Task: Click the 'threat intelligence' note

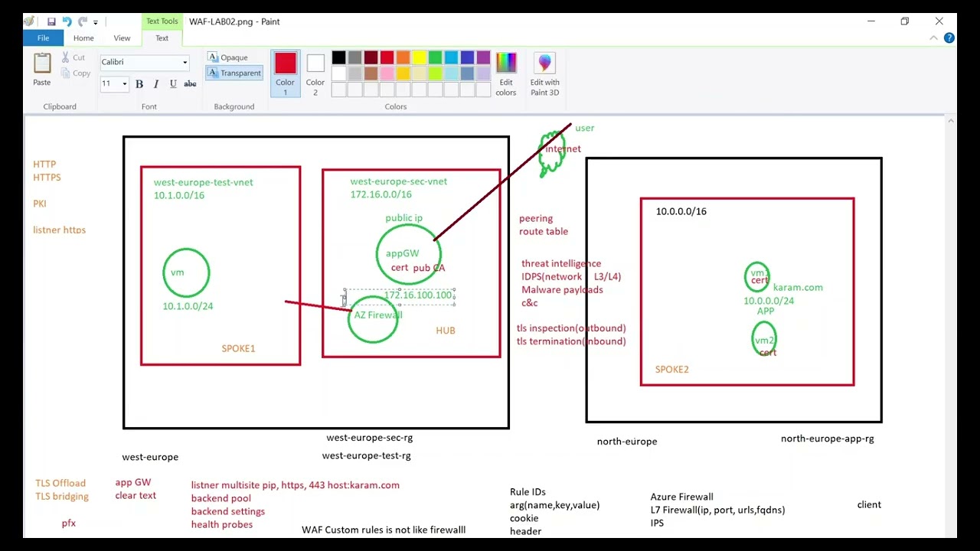Action: click(561, 263)
